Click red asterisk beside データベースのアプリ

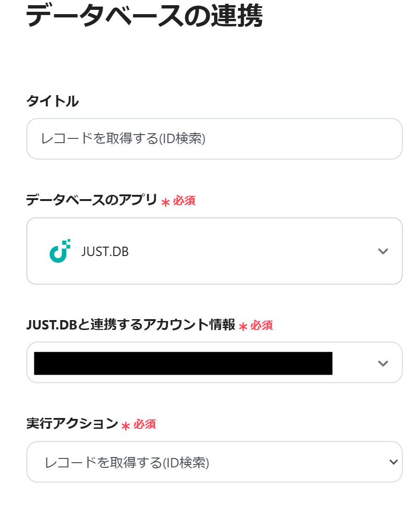click(x=166, y=202)
